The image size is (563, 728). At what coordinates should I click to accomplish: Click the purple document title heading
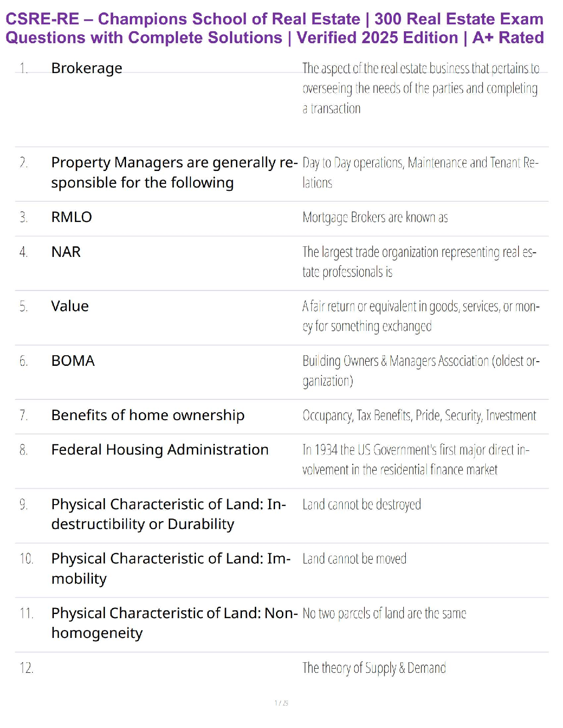pos(275,28)
